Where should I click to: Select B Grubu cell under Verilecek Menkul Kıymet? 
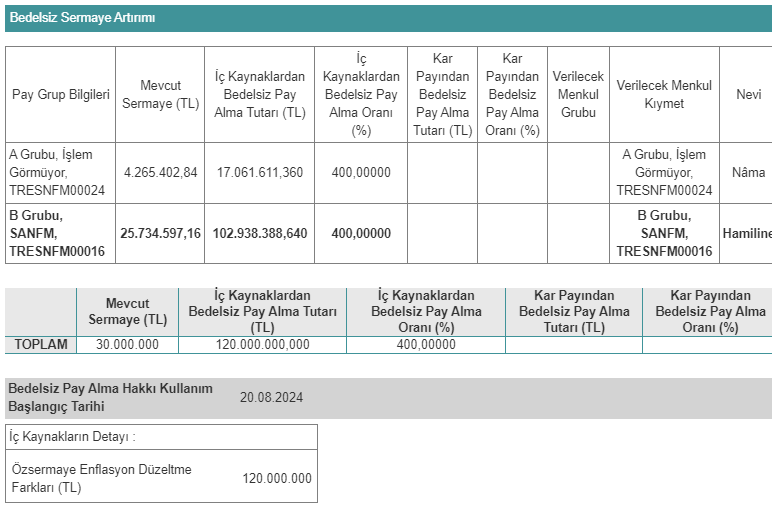[665, 233]
